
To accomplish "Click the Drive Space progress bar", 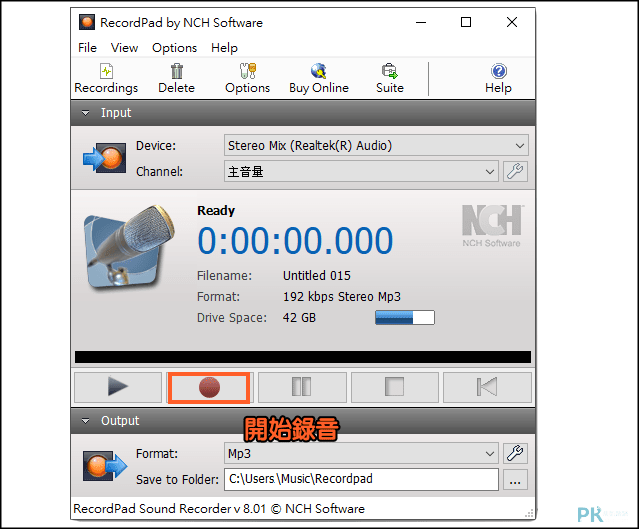I will pos(405,317).
